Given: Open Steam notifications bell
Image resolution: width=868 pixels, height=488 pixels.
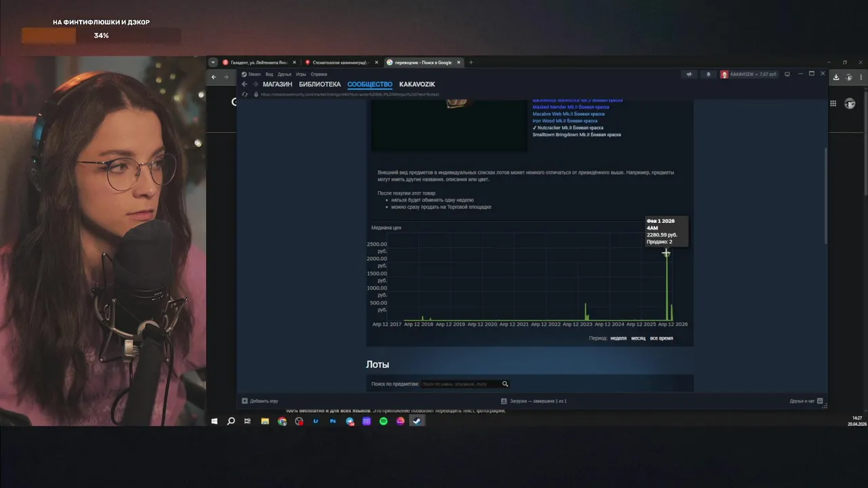Looking at the screenshot, I should click(x=709, y=74).
